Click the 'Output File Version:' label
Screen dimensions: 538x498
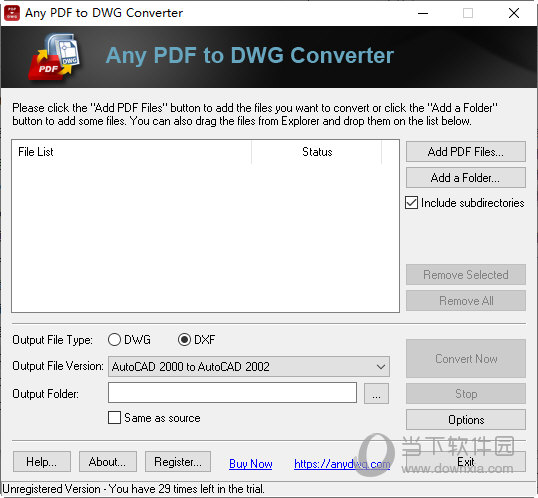tap(58, 366)
